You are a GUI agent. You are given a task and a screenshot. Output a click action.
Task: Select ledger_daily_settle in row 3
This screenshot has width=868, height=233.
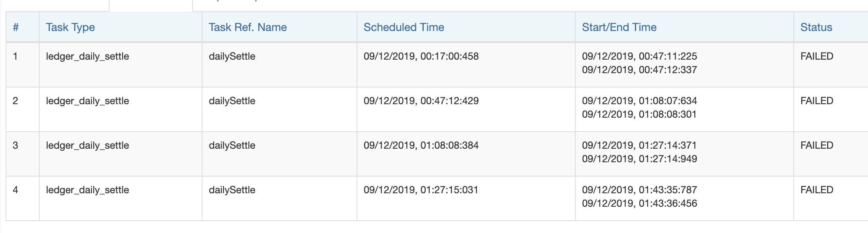point(87,146)
